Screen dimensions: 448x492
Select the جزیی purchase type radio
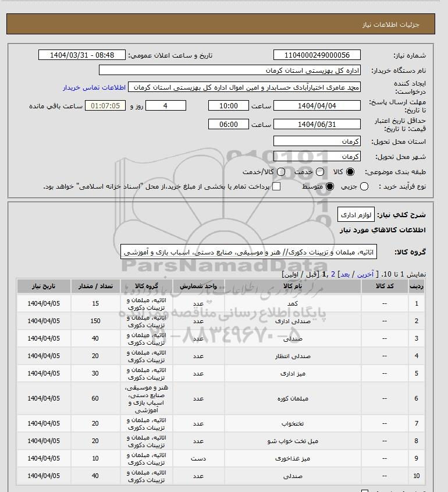pos(364,186)
